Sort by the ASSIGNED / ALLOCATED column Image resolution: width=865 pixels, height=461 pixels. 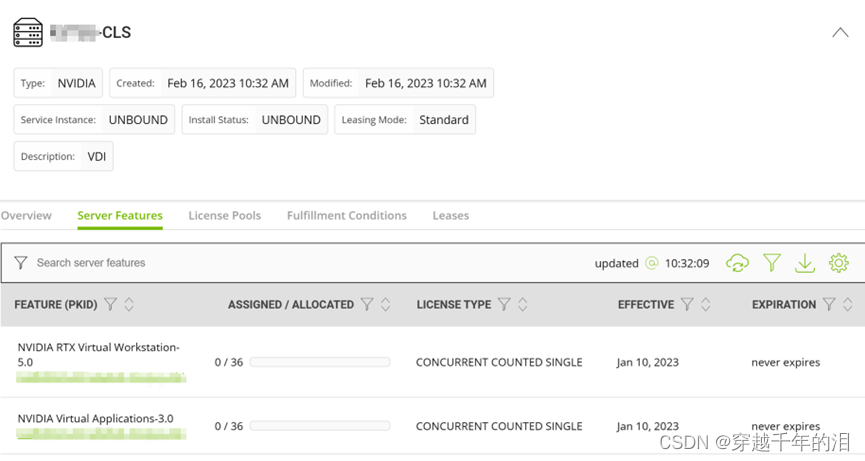tap(386, 304)
